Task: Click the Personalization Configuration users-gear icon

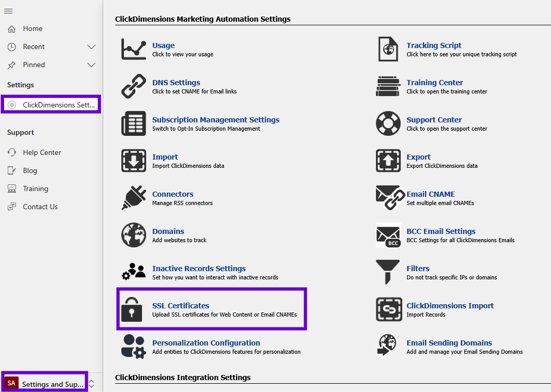Action: pyautogui.click(x=134, y=347)
